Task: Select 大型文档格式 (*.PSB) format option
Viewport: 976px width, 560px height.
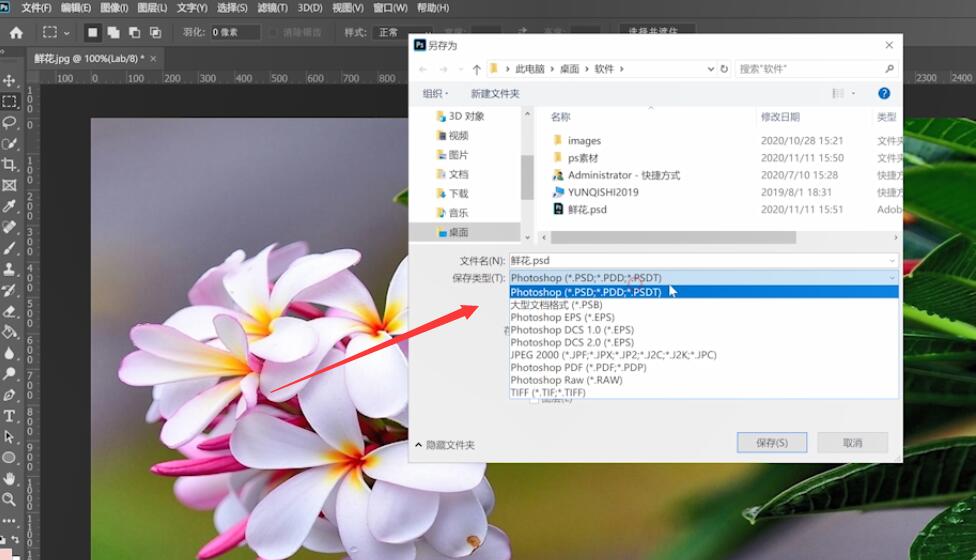Action: [703, 305]
